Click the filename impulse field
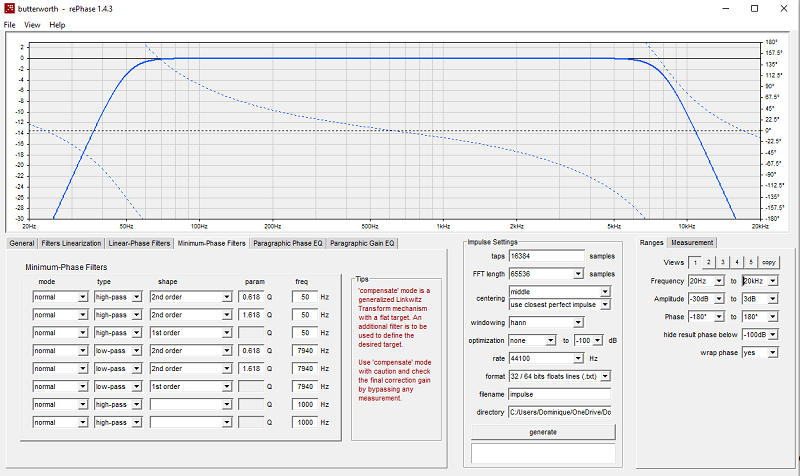Viewport: 800px width, 476px height. point(560,394)
